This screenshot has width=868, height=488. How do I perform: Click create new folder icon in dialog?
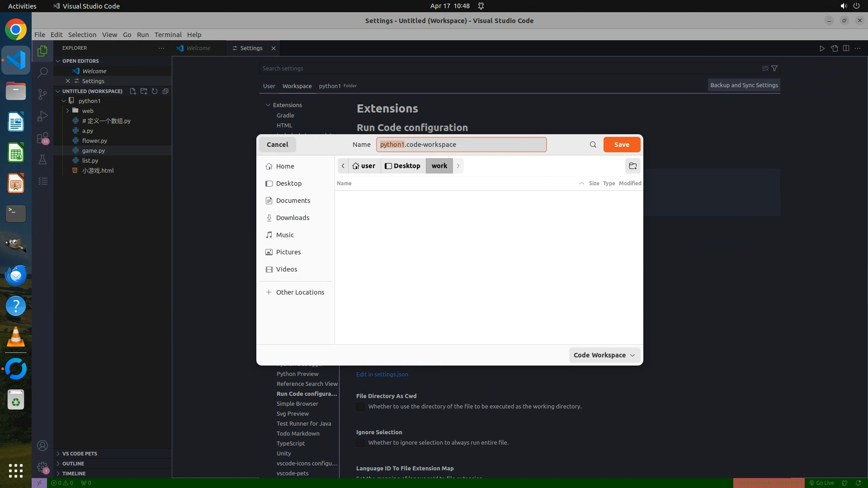pyautogui.click(x=632, y=166)
